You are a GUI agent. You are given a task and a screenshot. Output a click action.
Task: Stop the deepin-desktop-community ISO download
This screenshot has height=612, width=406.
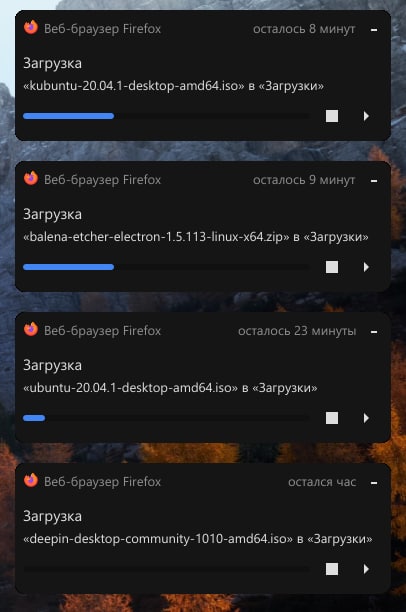click(x=332, y=569)
